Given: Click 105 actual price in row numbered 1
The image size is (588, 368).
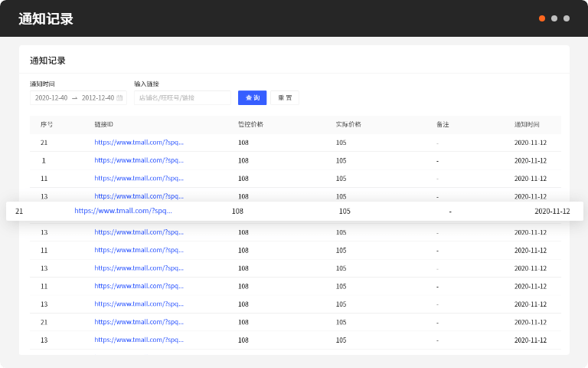Looking at the screenshot, I should click(x=341, y=161).
